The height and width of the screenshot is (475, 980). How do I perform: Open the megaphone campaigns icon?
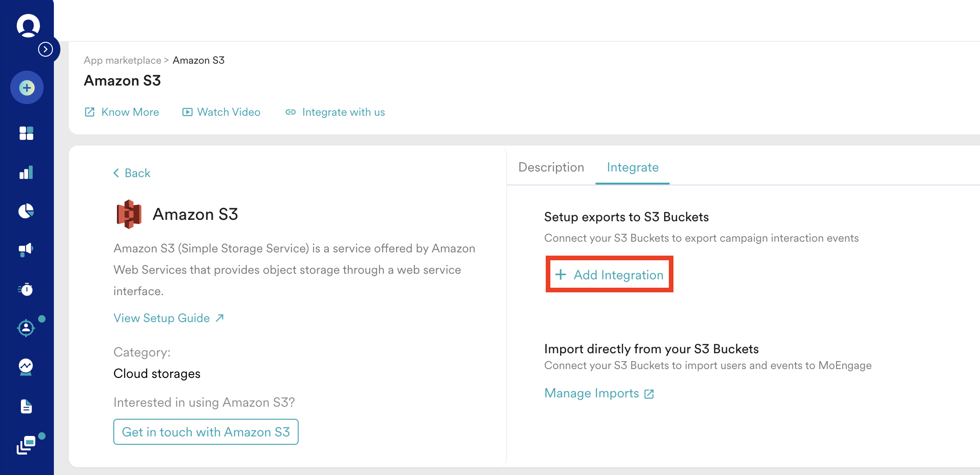point(26,250)
